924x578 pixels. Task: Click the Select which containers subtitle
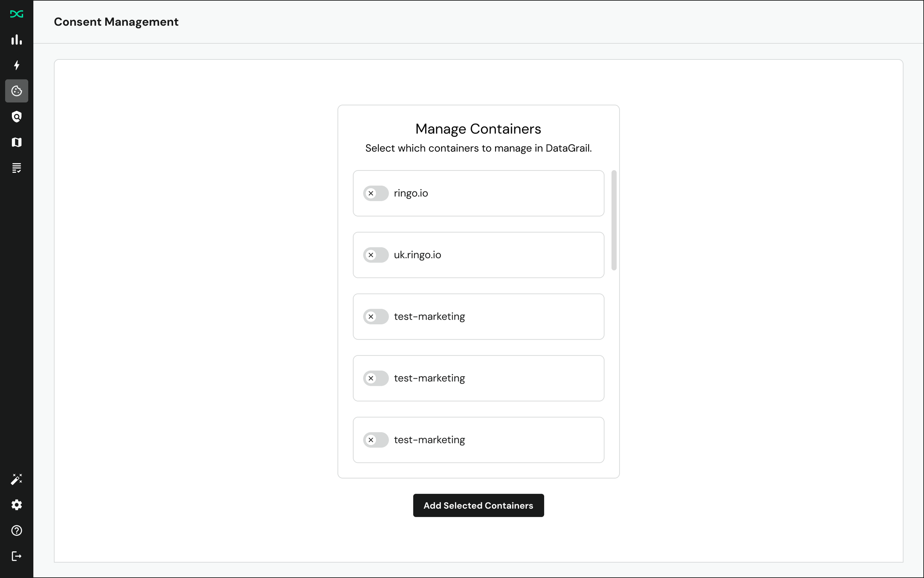coord(478,148)
